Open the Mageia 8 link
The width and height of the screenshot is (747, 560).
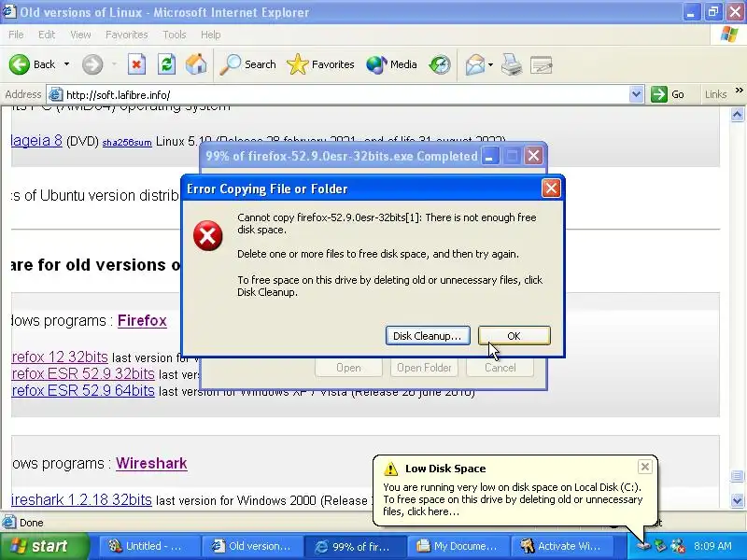tap(36, 141)
